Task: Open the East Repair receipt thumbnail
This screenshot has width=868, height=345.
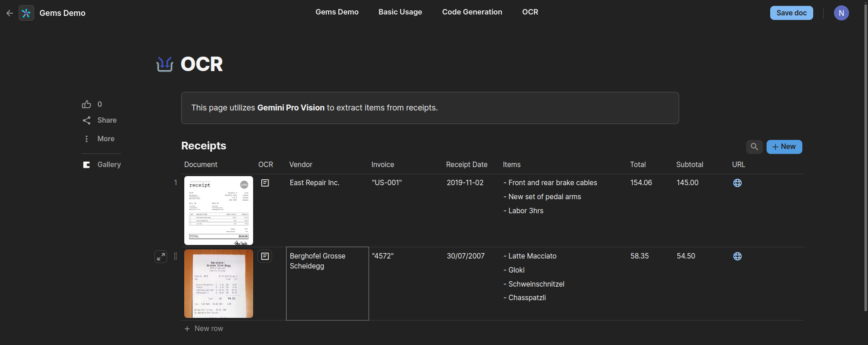Action: 219,211
